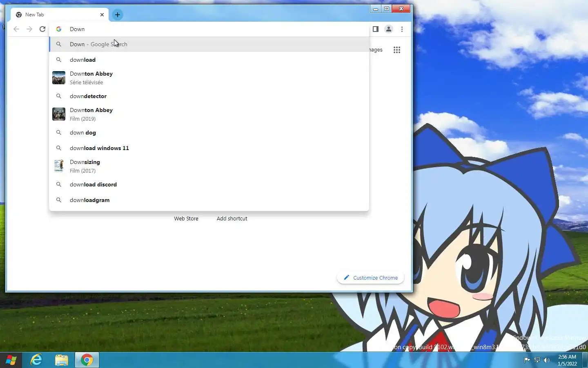
Task: Choose the 'download' suggestion
Action: coord(209,60)
